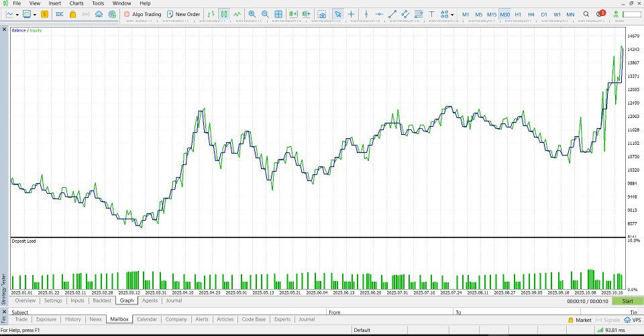This screenshot has height=336, width=644.
Task: Open the search magnifier
Action: tap(586, 14)
